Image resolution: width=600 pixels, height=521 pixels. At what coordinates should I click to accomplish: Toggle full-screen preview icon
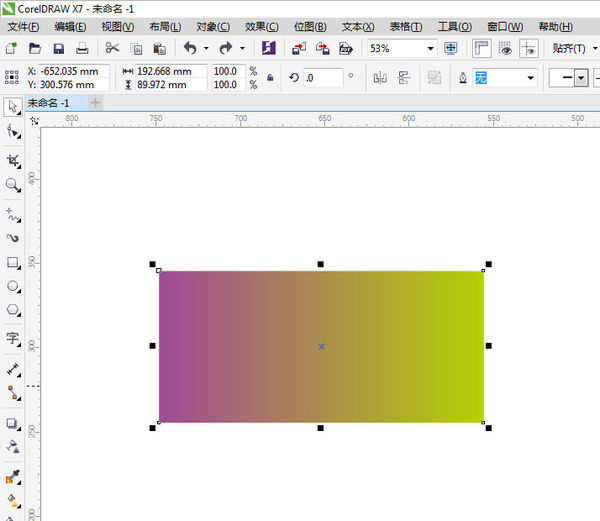click(451, 48)
